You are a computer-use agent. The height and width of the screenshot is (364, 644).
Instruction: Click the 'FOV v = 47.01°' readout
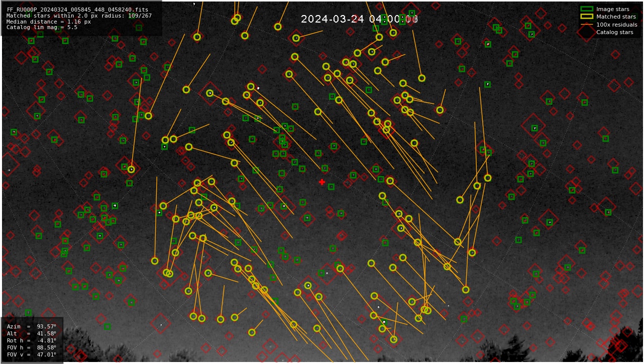[x=32, y=354]
